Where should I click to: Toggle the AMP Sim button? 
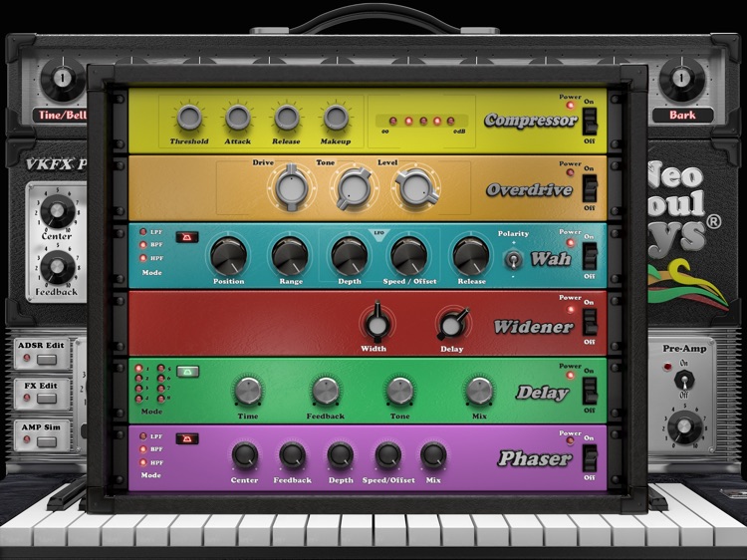(46, 441)
